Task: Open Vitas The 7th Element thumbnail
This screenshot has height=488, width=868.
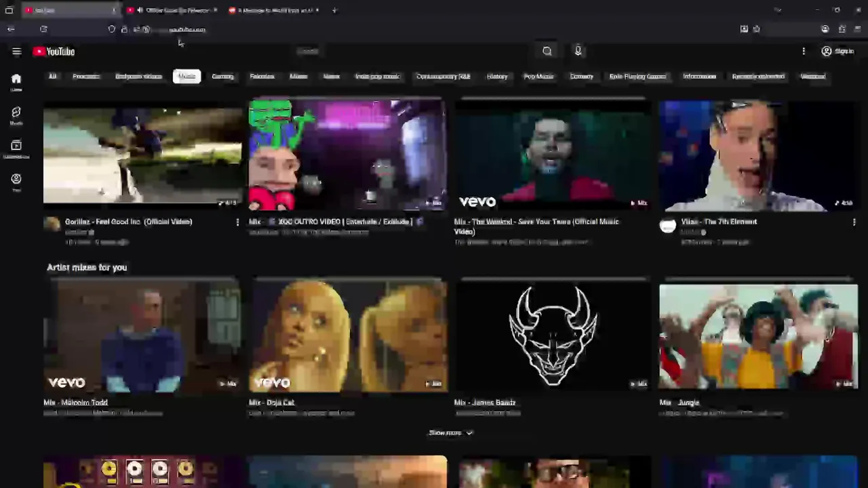Action: pos(758,155)
